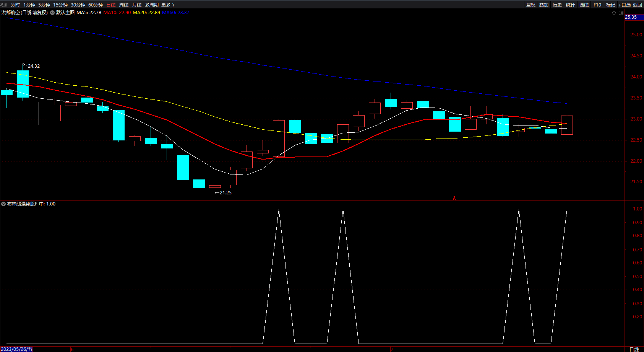Click the 返回 back button
The width and height of the screenshot is (644, 352).
click(638, 5)
